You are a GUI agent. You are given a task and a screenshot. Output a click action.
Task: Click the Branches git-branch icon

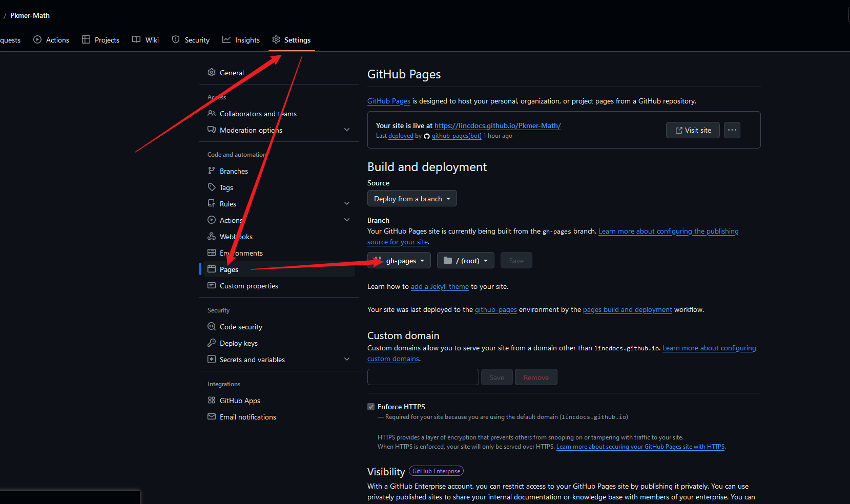point(212,171)
